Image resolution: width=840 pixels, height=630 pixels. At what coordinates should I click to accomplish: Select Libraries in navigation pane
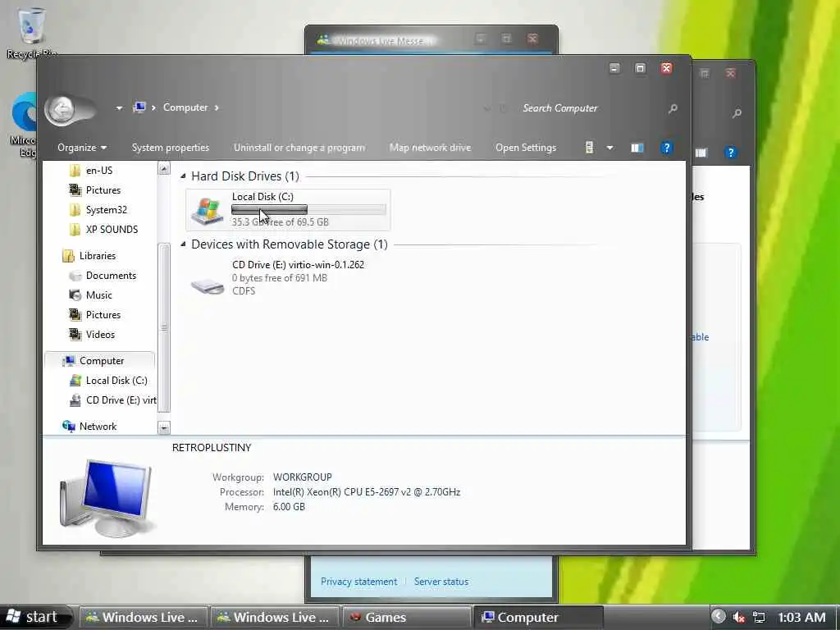pos(97,256)
